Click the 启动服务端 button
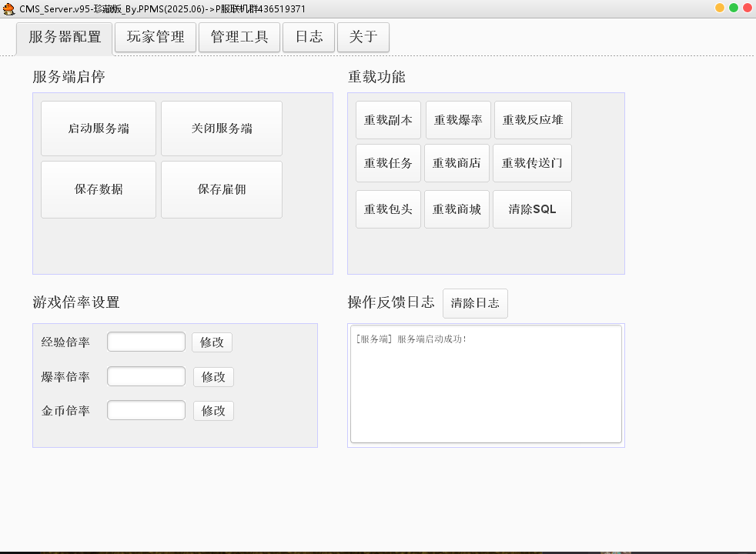Image resolution: width=756 pixels, height=554 pixels. [99, 128]
